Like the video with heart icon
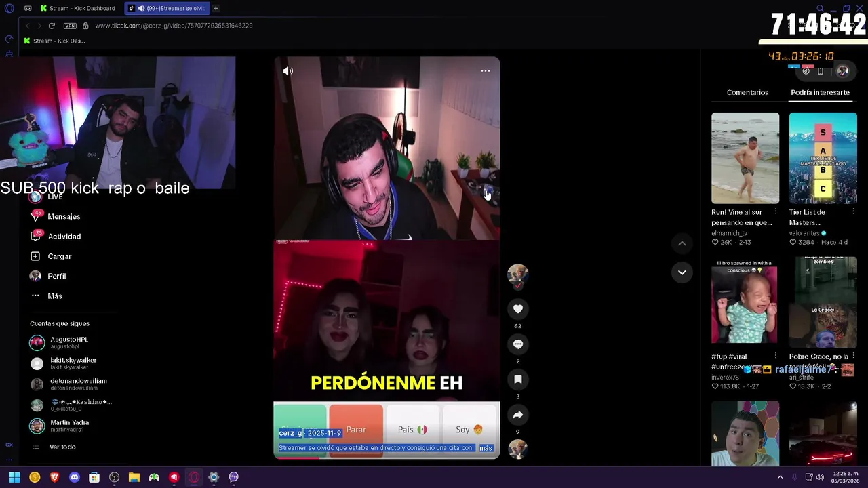This screenshot has height=488, width=868. click(x=518, y=309)
